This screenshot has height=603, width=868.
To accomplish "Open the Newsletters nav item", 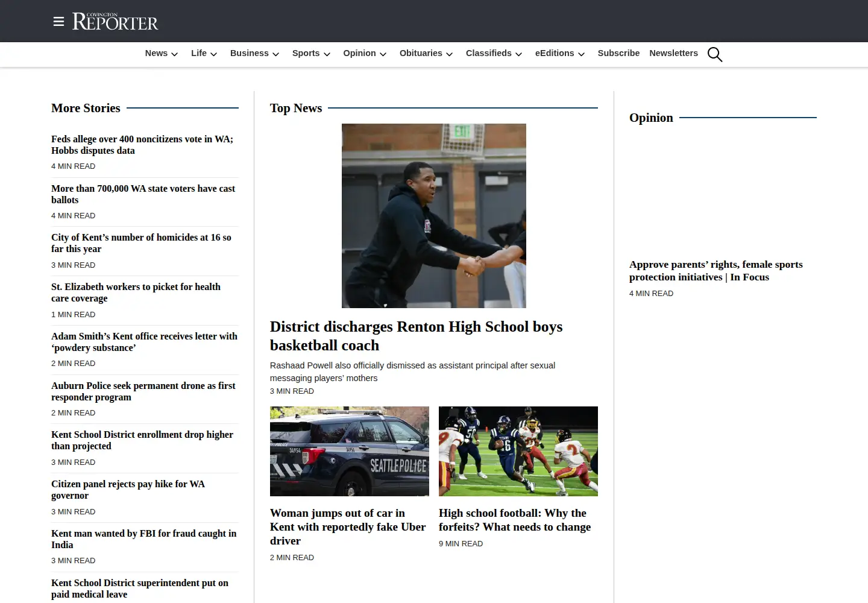I will (x=673, y=53).
